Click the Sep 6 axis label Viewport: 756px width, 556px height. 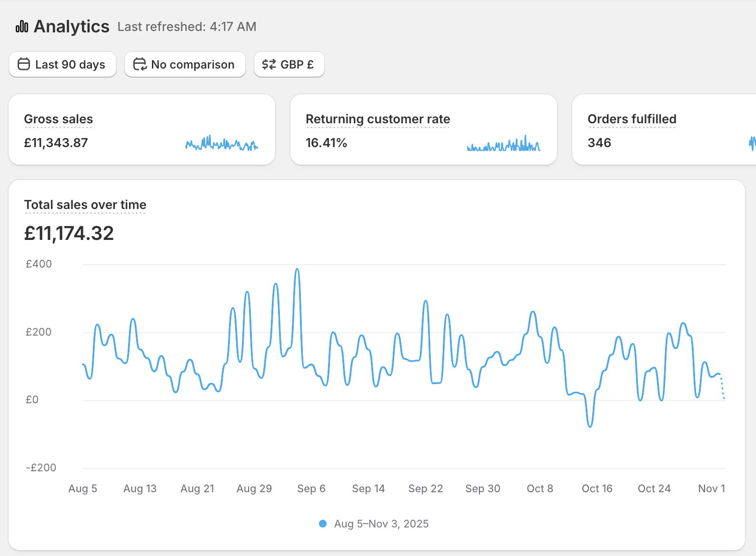(x=311, y=488)
